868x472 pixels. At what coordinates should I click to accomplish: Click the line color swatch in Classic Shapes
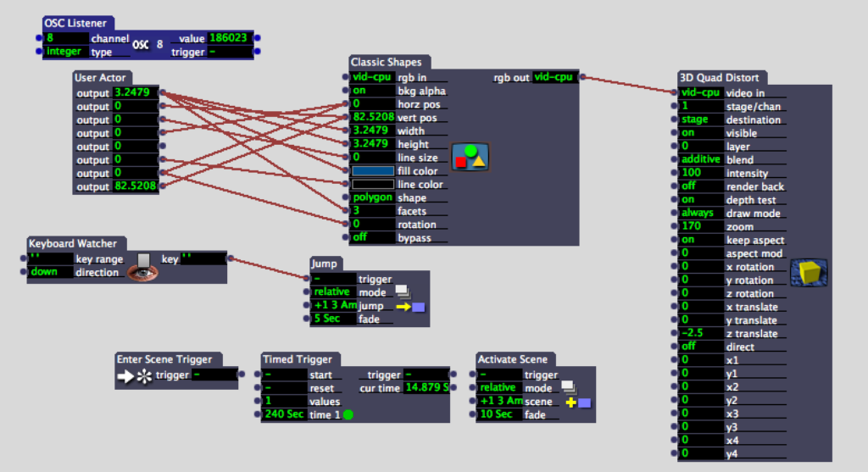(x=371, y=185)
